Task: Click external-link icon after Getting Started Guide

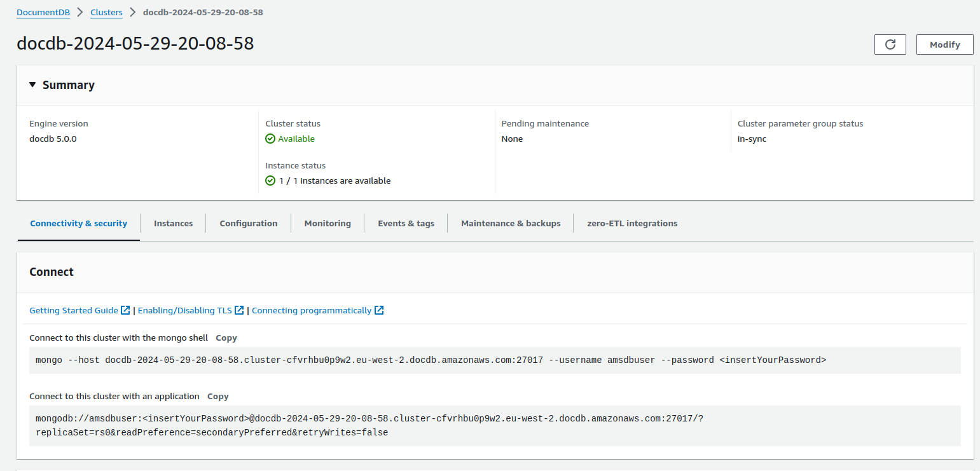Action: pyautogui.click(x=125, y=310)
